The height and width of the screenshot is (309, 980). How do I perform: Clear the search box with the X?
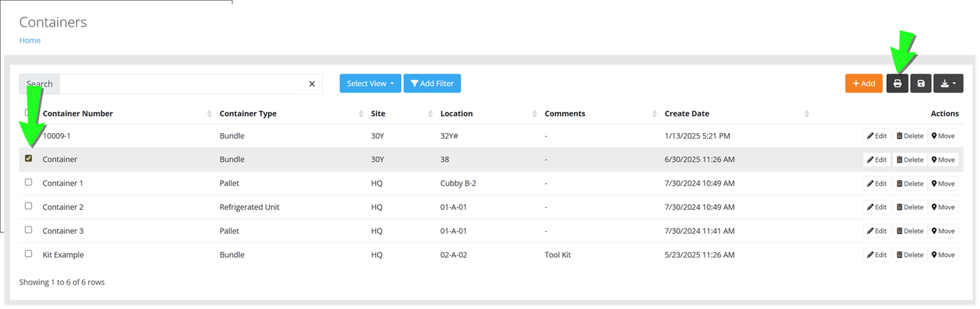[x=312, y=84]
